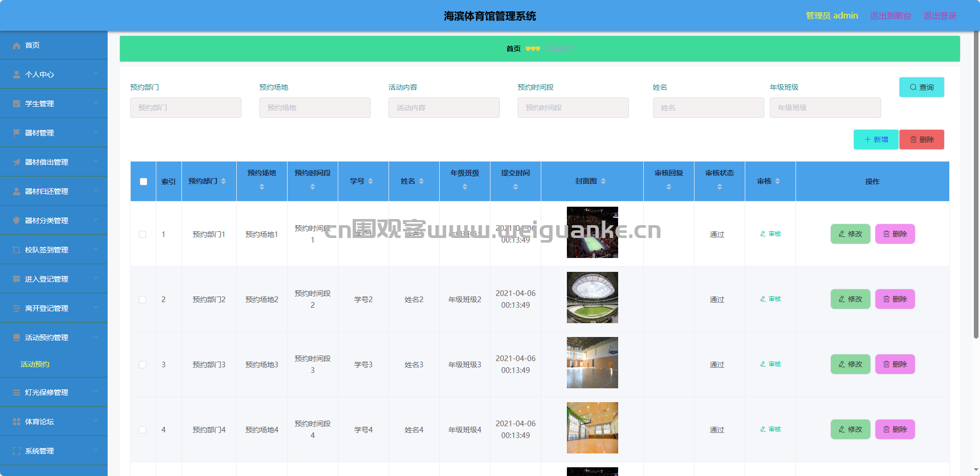Click 首页 breadcrumb in green bar

513,49
